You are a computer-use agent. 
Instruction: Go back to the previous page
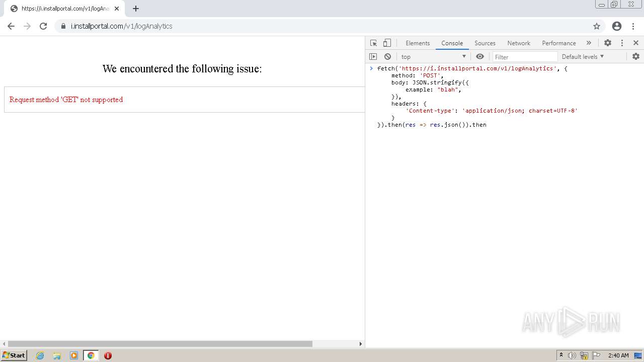(11, 26)
